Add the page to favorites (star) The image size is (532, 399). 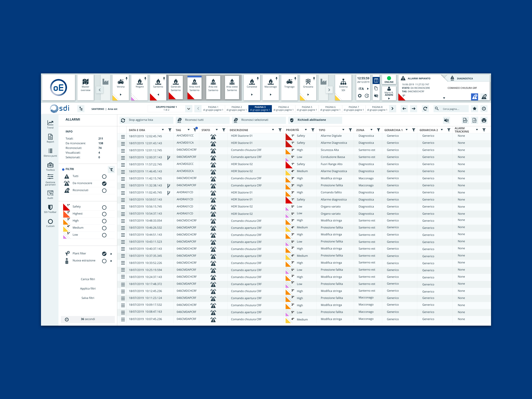coord(474,109)
